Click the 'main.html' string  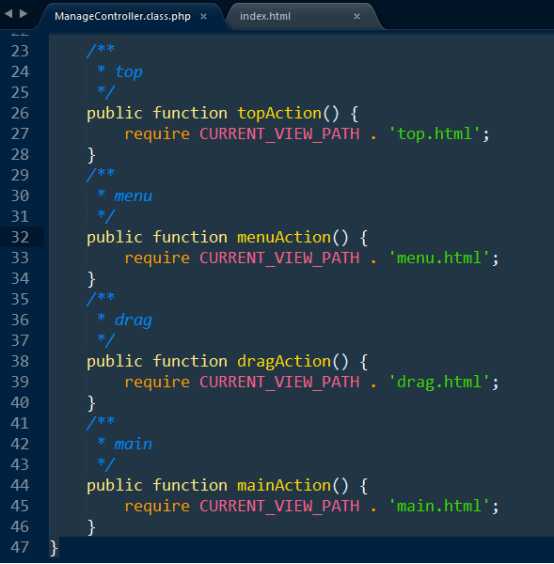(439, 506)
